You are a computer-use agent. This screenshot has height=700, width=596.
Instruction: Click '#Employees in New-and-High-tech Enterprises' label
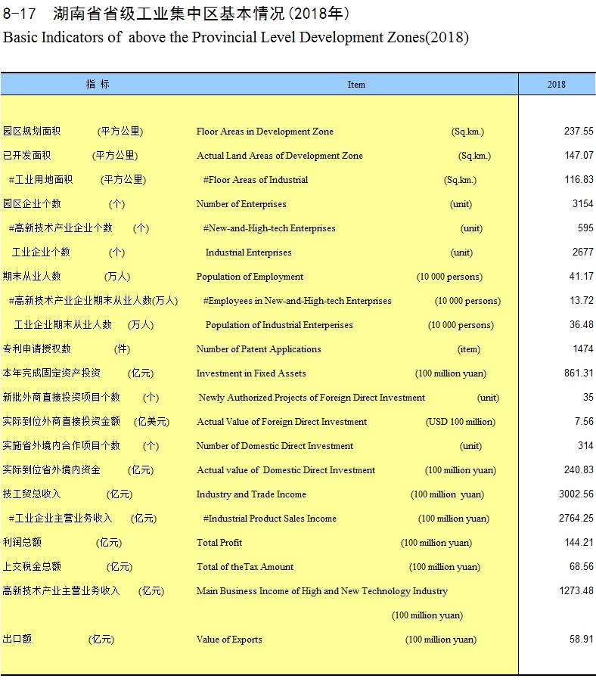coord(297,300)
